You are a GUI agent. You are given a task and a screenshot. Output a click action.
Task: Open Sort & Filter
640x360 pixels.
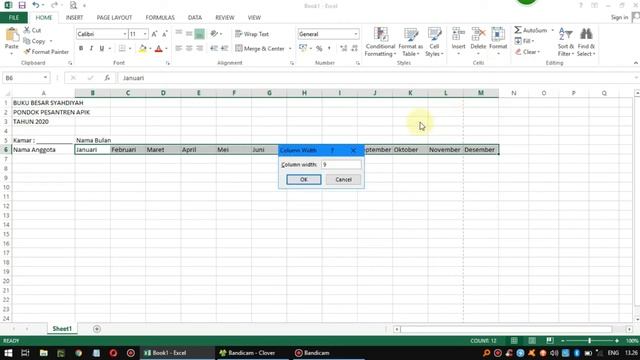point(566,42)
